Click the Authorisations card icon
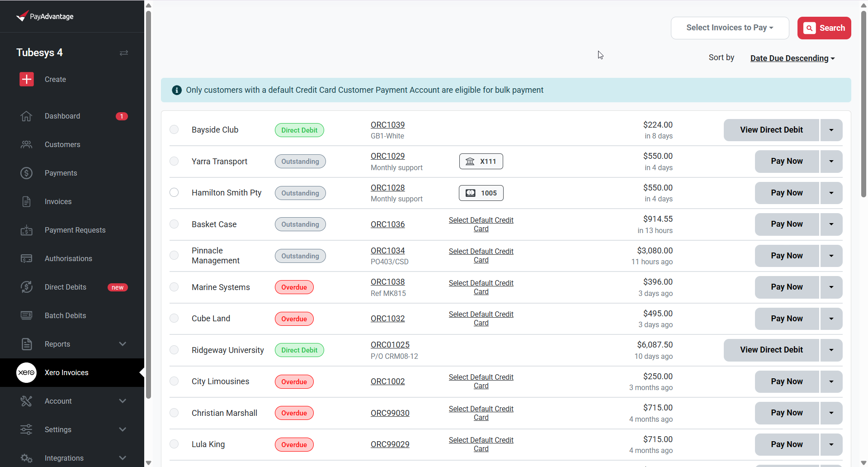 (26, 258)
